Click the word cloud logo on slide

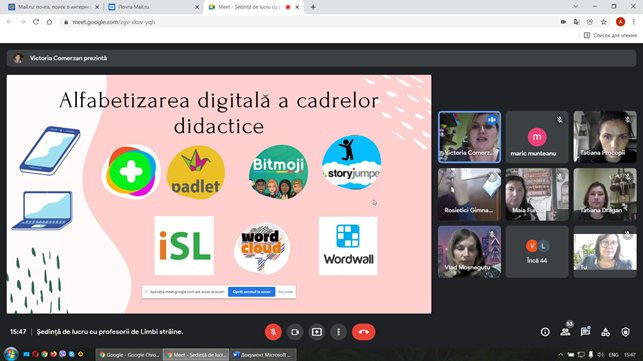pos(262,248)
